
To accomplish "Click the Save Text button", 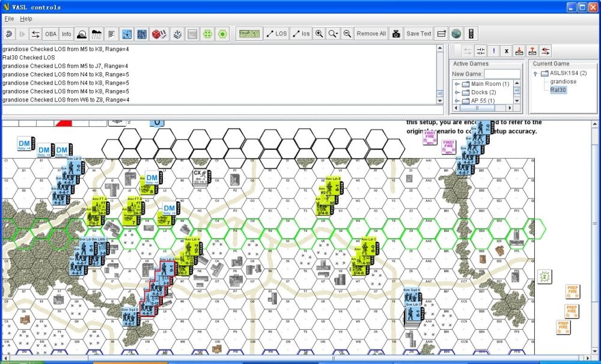I will point(418,34).
